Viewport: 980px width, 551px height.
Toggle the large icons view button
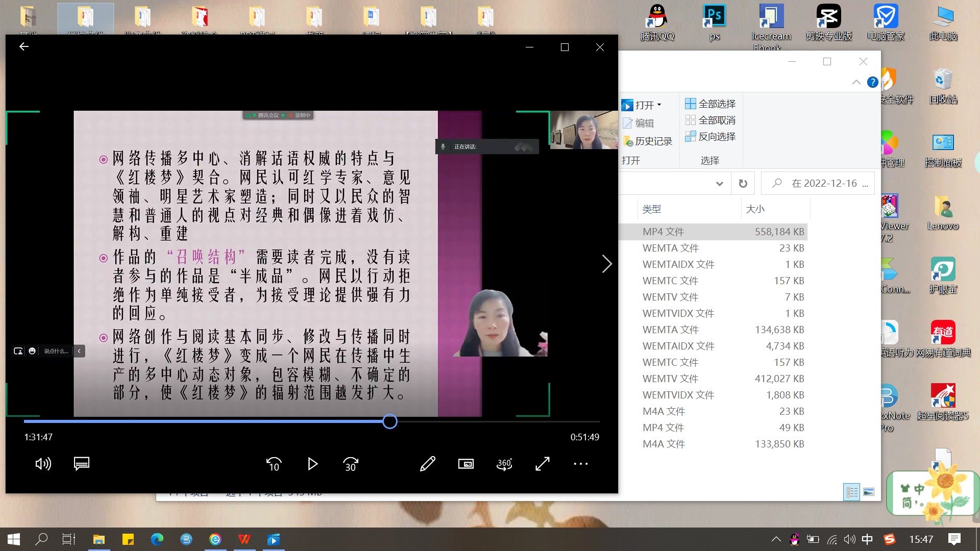point(868,492)
